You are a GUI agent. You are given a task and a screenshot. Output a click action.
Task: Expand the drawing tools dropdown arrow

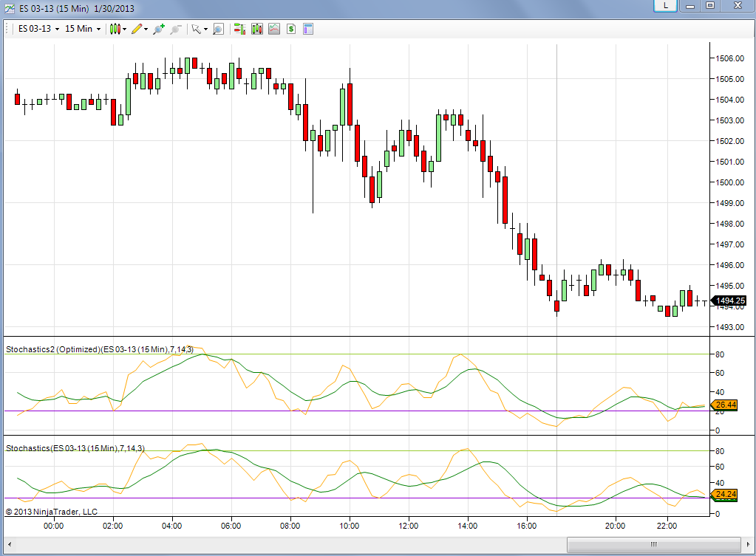coord(146,30)
